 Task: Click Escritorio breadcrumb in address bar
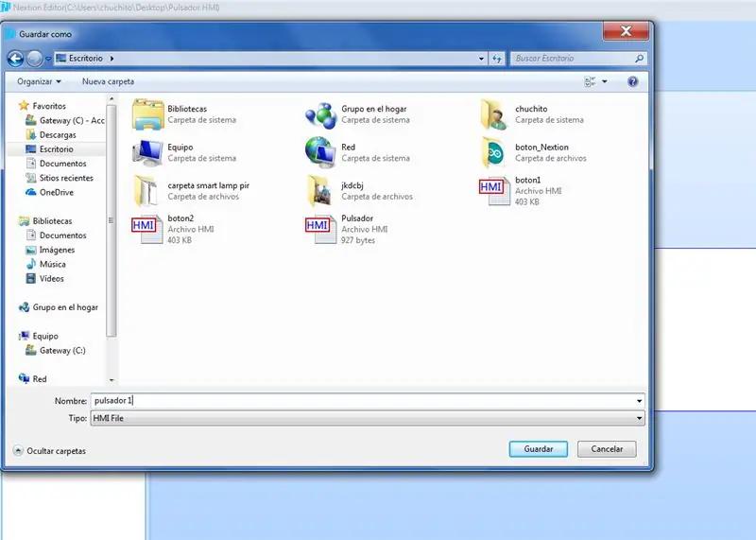tap(85, 59)
